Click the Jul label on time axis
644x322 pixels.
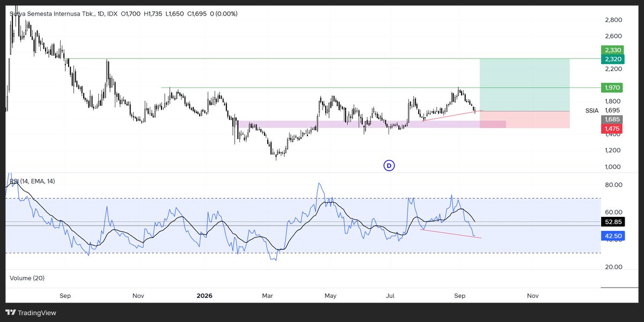tap(391, 296)
